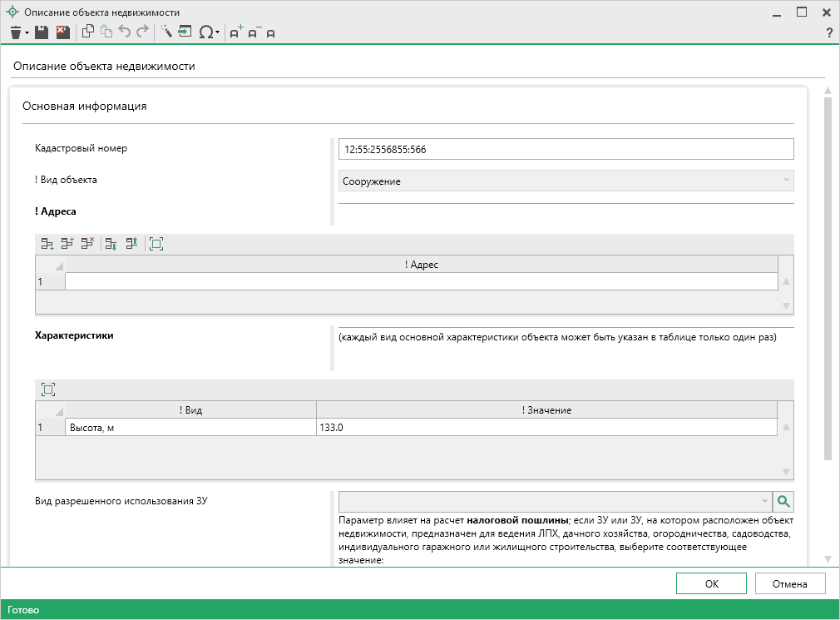Click save-and-close icon with red X
The width and height of the screenshot is (840, 620).
click(62, 32)
